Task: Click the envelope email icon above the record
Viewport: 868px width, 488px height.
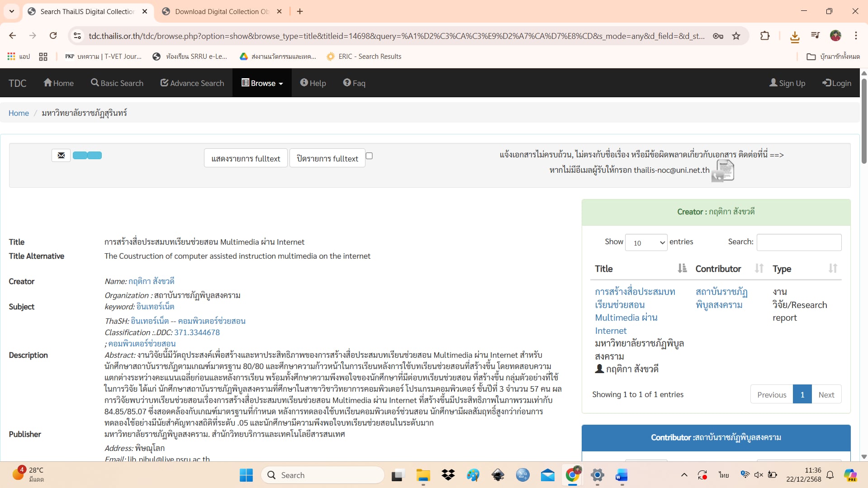Action: pyautogui.click(x=61, y=155)
